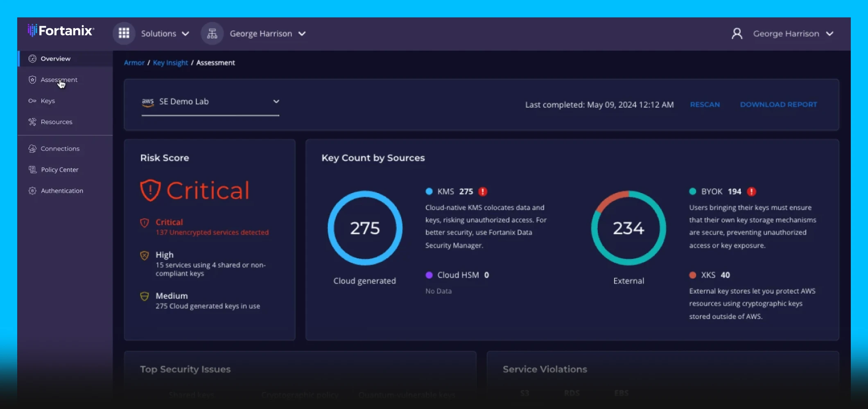
Task: Click the Resources tools icon
Action: click(32, 122)
